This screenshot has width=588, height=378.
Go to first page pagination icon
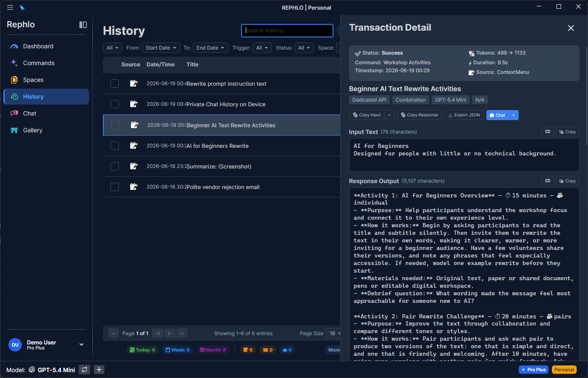(x=113, y=333)
